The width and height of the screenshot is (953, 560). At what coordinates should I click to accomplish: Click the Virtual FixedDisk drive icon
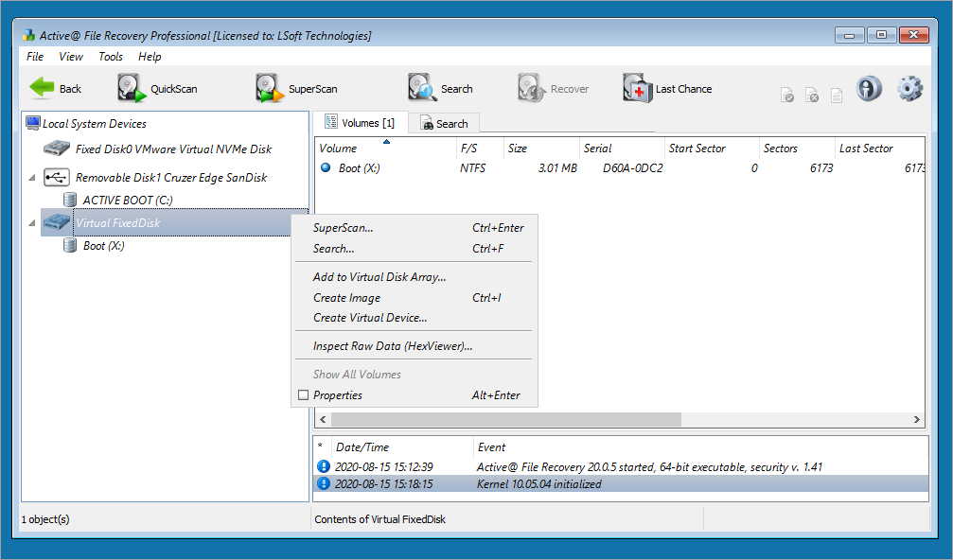point(57,222)
